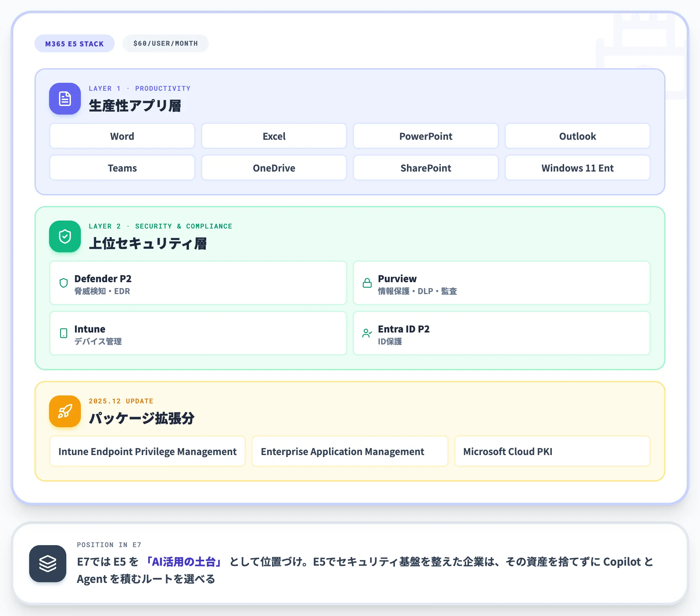Click the user-check icon beside Entra ID P2
This screenshot has width=700, height=616.
367,333
